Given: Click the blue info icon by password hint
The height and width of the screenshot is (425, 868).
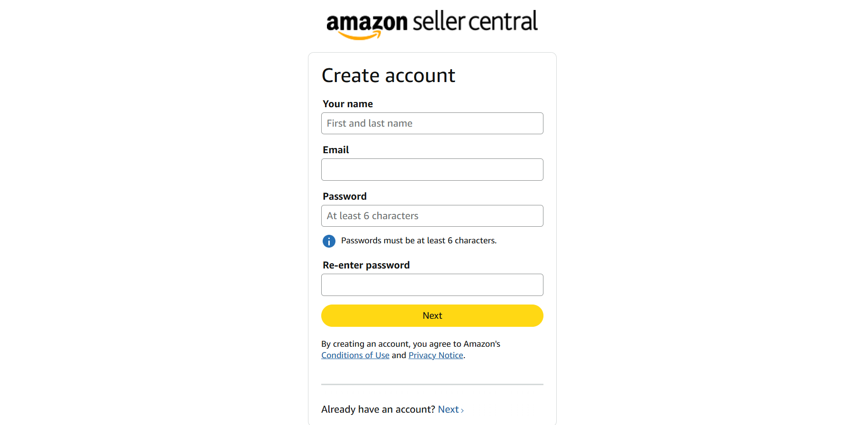Looking at the screenshot, I should pos(329,241).
